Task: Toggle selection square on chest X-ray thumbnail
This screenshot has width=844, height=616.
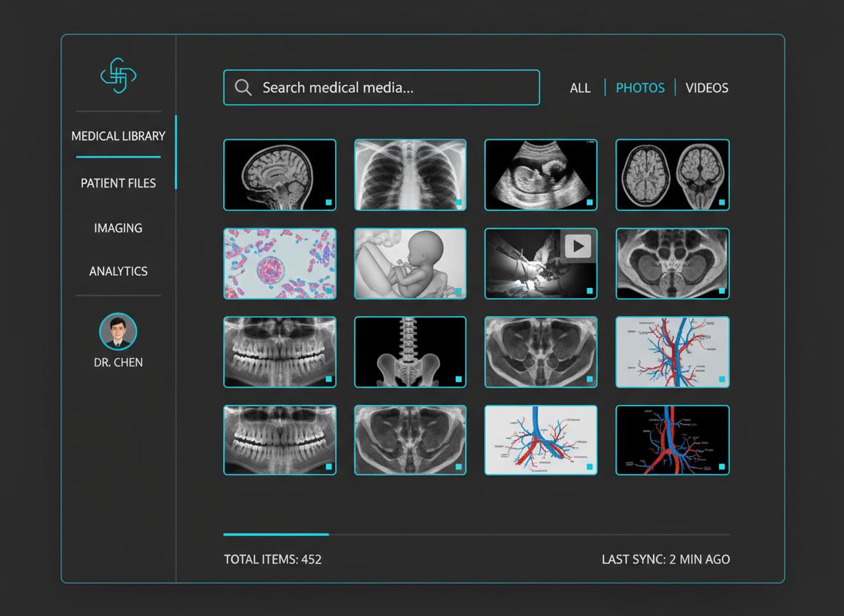Action: tap(459, 202)
